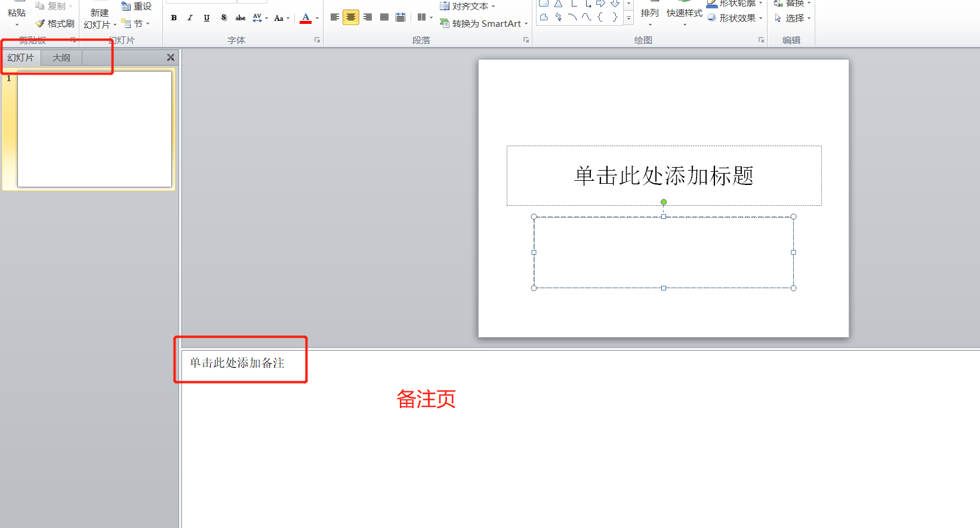
Task: Align text to the right
Action: 368,17
